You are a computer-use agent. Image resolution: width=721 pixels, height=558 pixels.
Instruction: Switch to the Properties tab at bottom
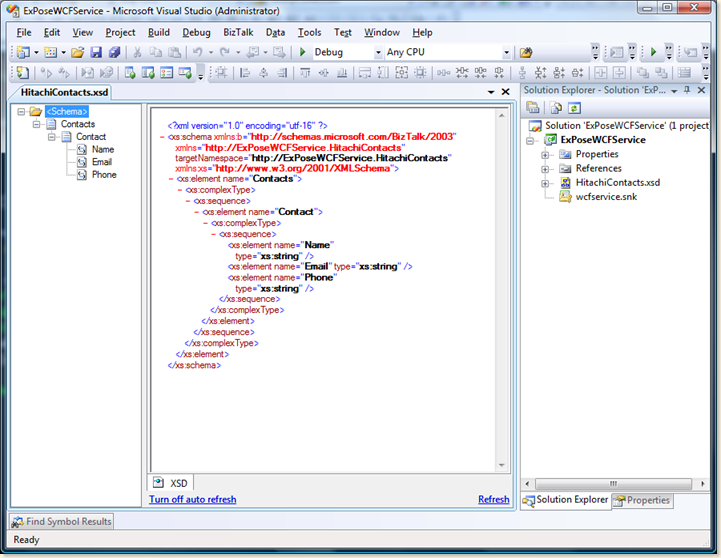[x=643, y=500]
